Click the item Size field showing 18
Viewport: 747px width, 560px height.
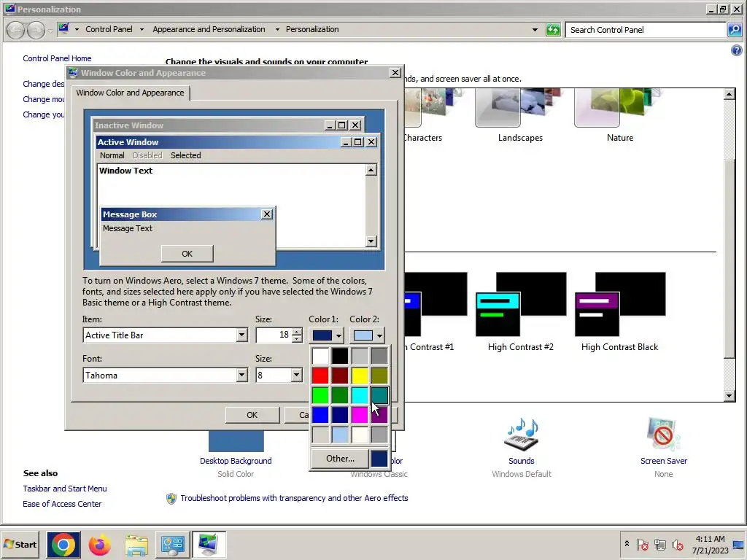pos(274,335)
